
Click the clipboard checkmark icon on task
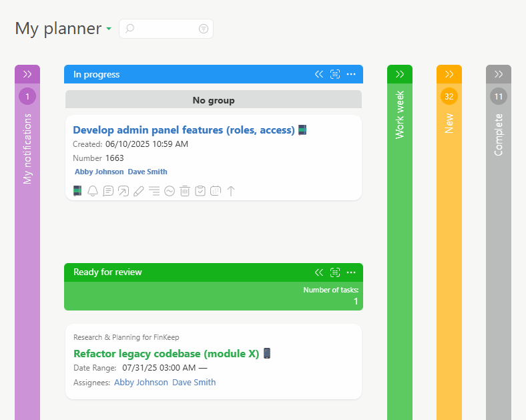(200, 191)
